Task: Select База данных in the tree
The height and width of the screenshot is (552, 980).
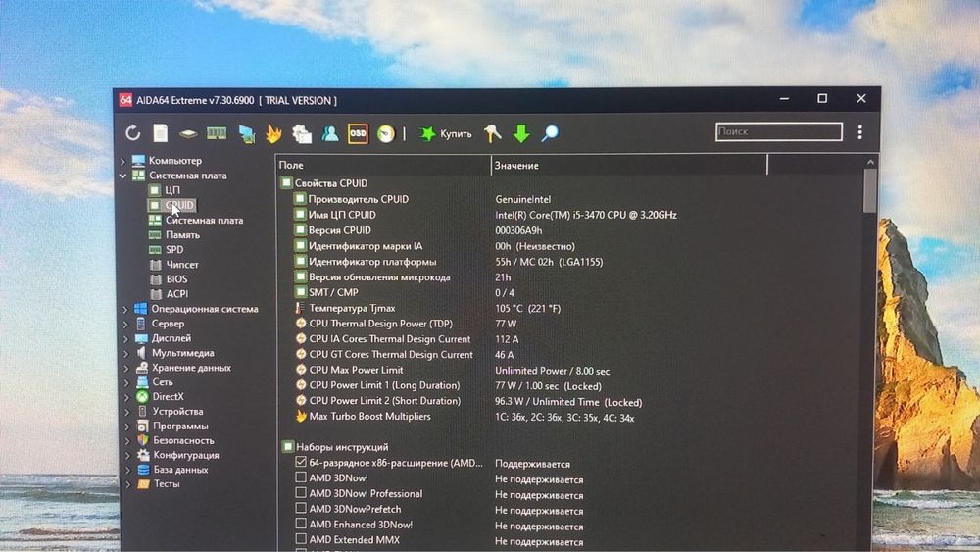Action: tap(180, 470)
